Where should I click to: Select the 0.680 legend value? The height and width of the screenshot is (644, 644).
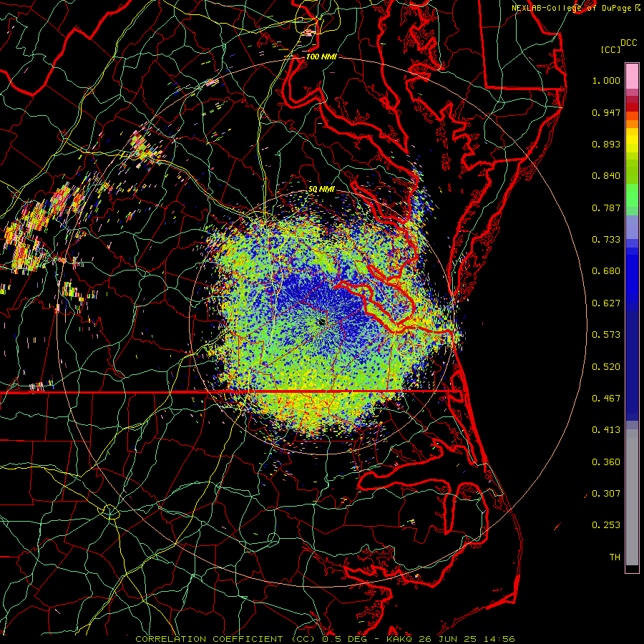click(606, 271)
